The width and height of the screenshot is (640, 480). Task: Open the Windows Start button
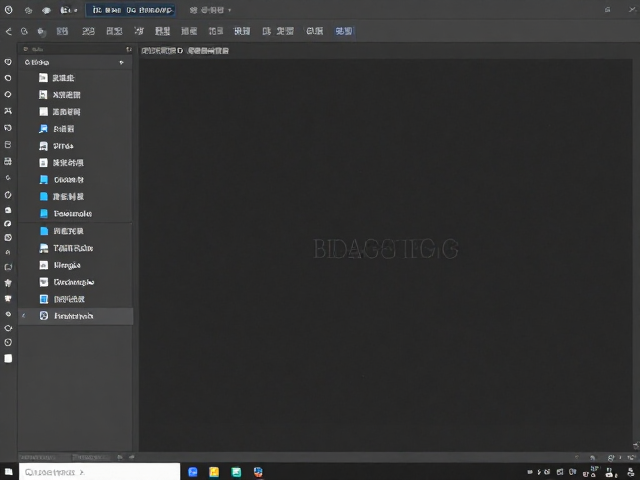coord(9,472)
